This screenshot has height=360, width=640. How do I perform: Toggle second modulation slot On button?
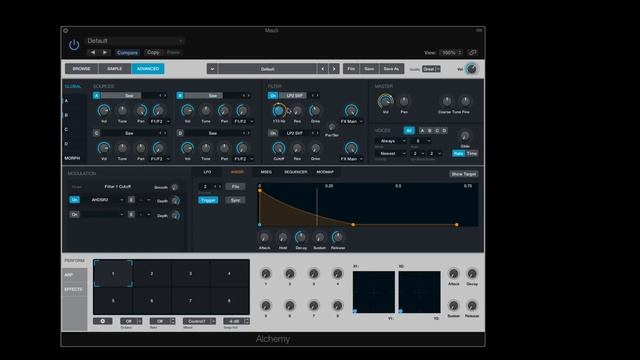point(74,214)
